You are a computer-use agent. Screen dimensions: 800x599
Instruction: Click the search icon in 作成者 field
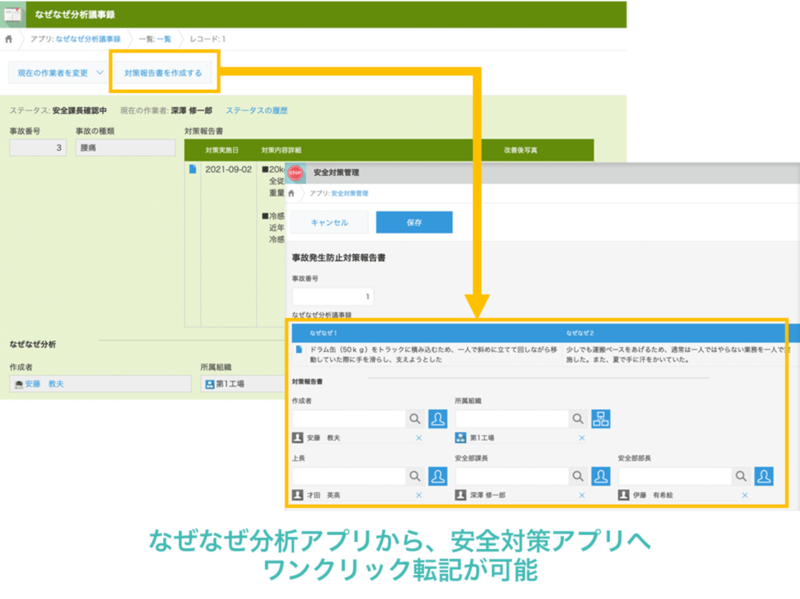pos(415,419)
